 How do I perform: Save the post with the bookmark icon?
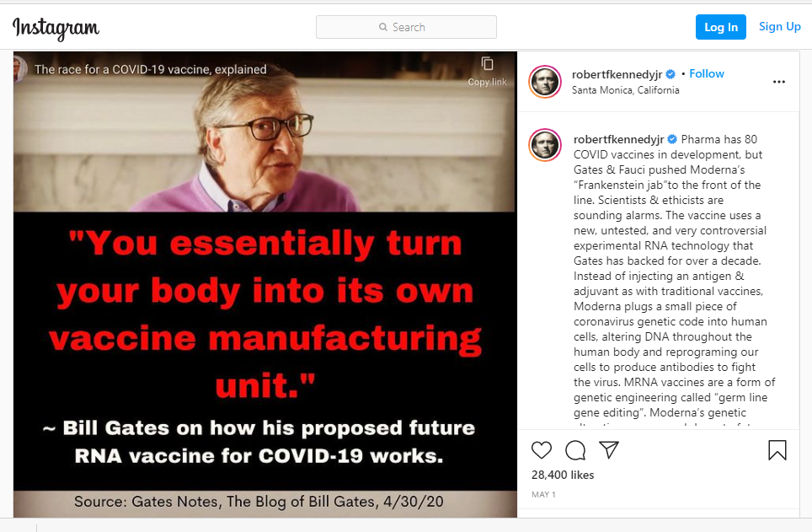[x=777, y=450]
